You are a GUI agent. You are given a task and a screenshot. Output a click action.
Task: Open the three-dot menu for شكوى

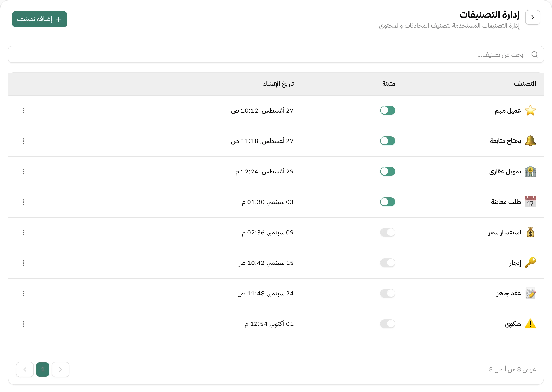click(x=23, y=324)
